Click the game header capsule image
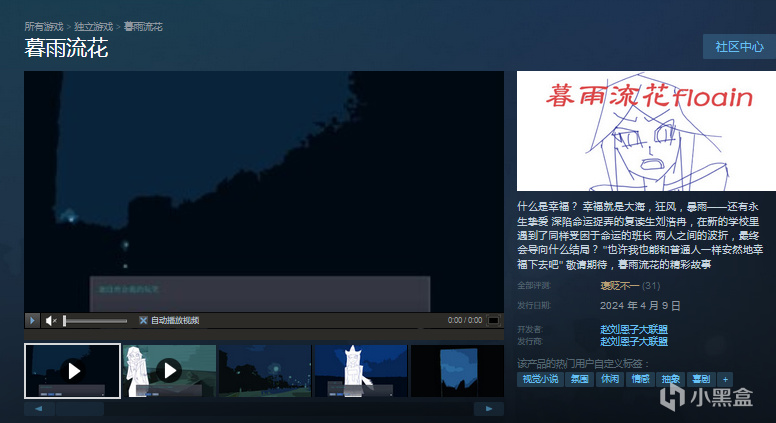The width and height of the screenshot is (776, 423). [x=646, y=131]
